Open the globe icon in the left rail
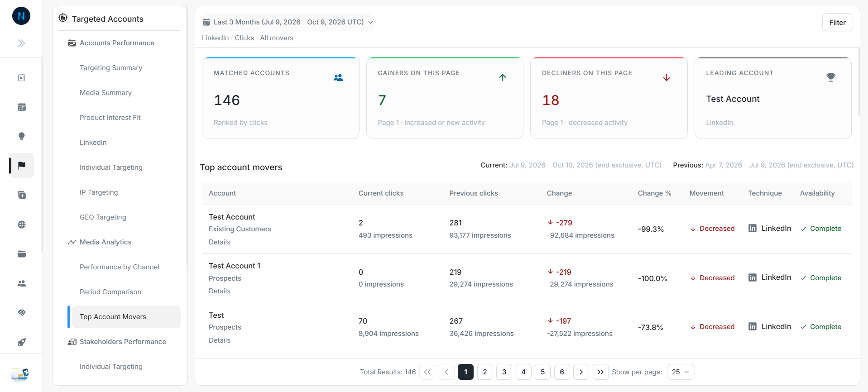Image resolution: width=868 pixels, height=392 pixels. [x=21, y=225]
